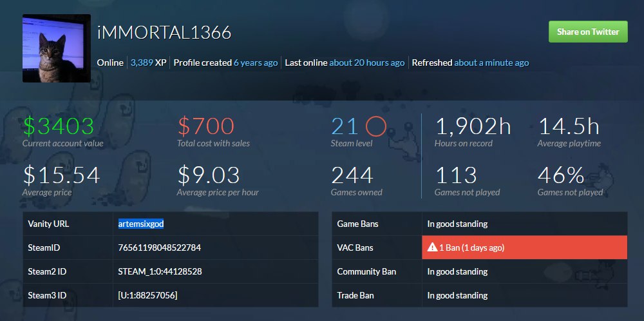The image size is (644, 321).
Task: Click the iMMORTAL1366 profile name
Action: click(x=164, y=32)
